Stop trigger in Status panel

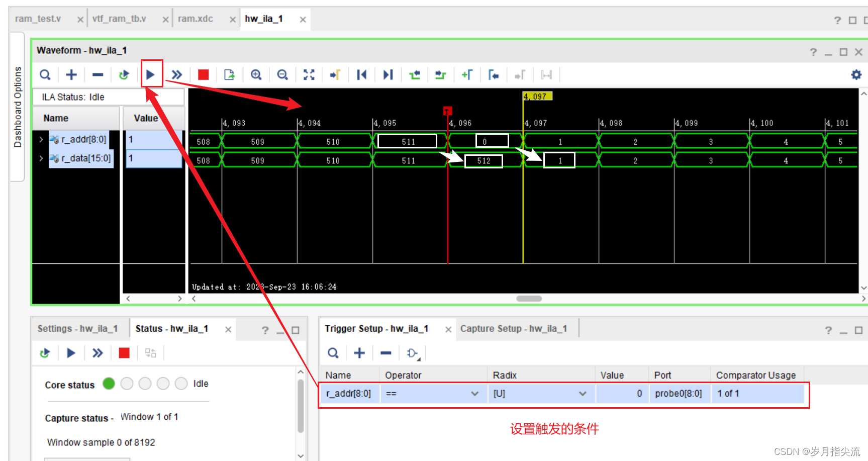[124, 353]
